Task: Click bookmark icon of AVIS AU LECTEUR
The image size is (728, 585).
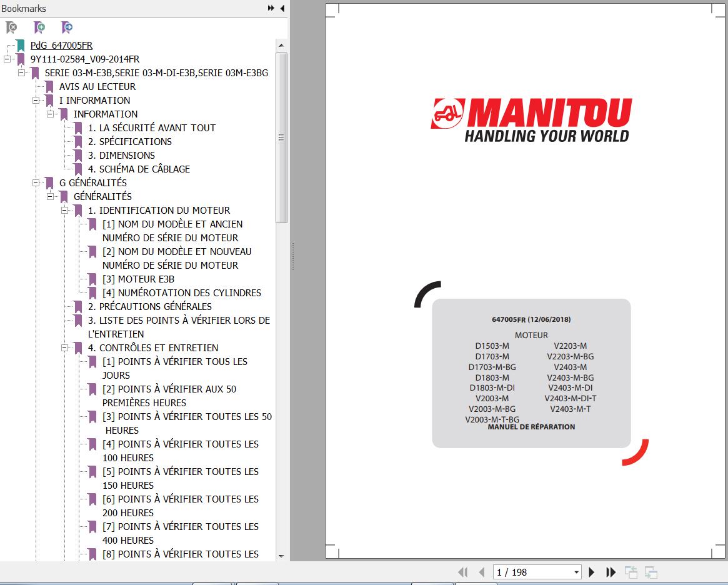Action: click(49, 87)
